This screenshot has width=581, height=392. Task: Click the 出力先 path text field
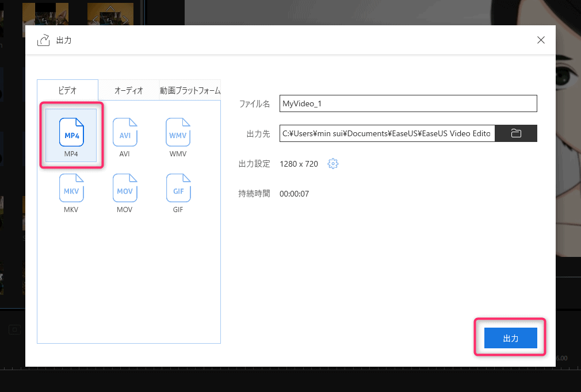pos(387,133)
